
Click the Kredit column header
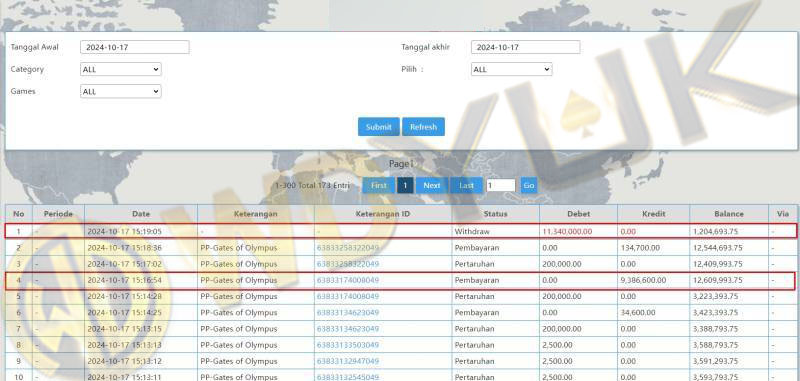coord(654,214)
